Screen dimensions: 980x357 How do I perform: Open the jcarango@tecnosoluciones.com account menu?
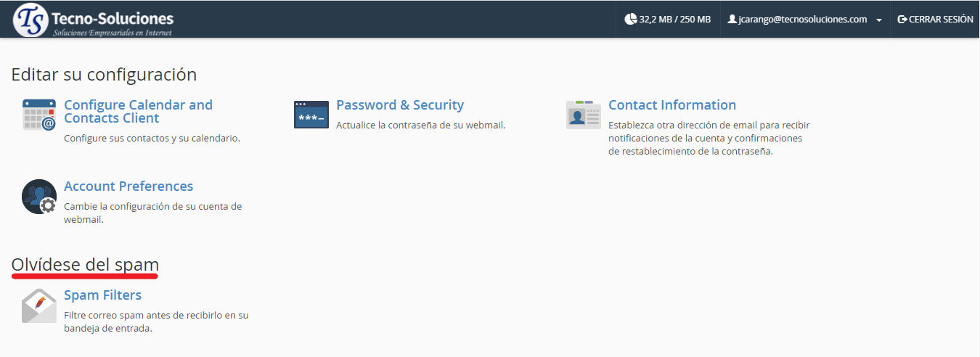click(x=802, y=20)
